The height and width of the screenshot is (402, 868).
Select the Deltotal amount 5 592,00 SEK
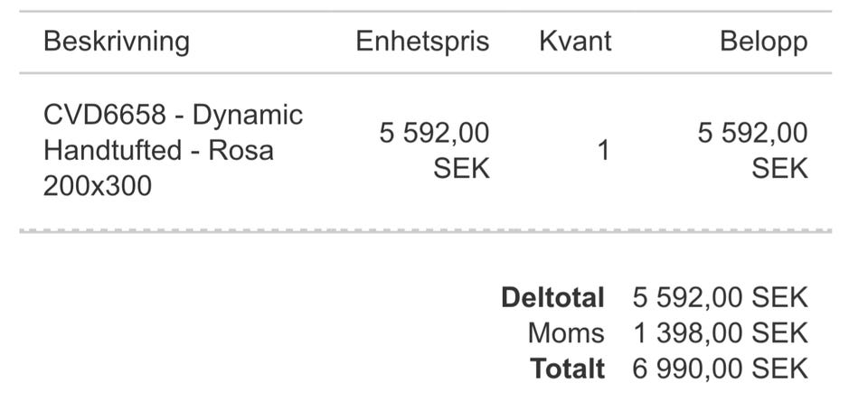coord(720,297)
